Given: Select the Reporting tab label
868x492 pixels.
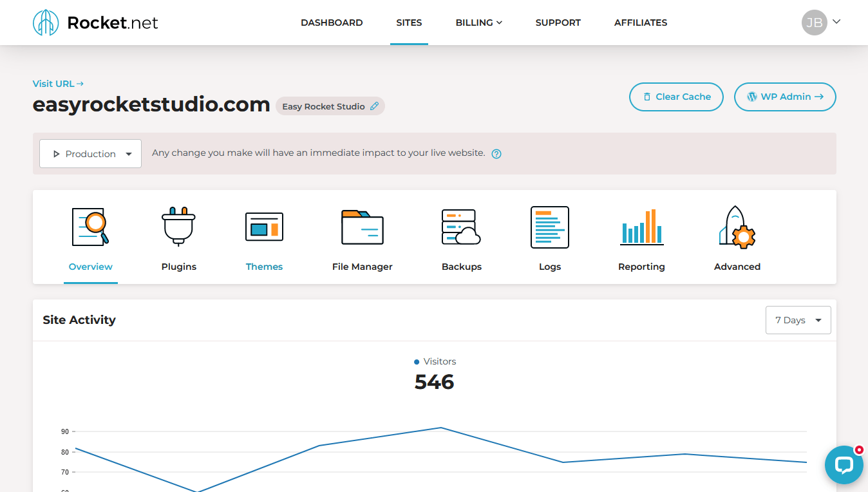Looking at the screenshot, I should pyautogui.click(x=641, y=267).
